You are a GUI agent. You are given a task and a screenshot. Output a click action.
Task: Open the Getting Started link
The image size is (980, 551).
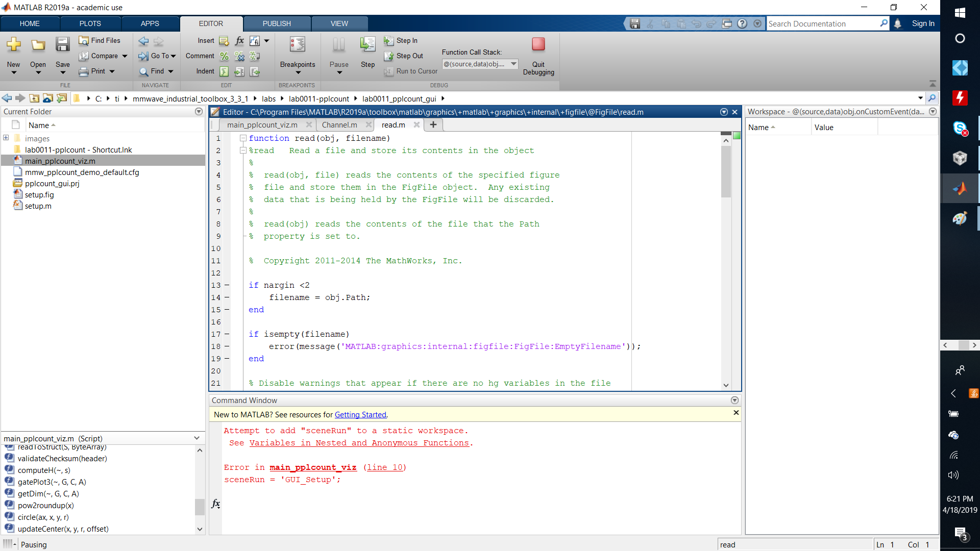tap(360, 414)
